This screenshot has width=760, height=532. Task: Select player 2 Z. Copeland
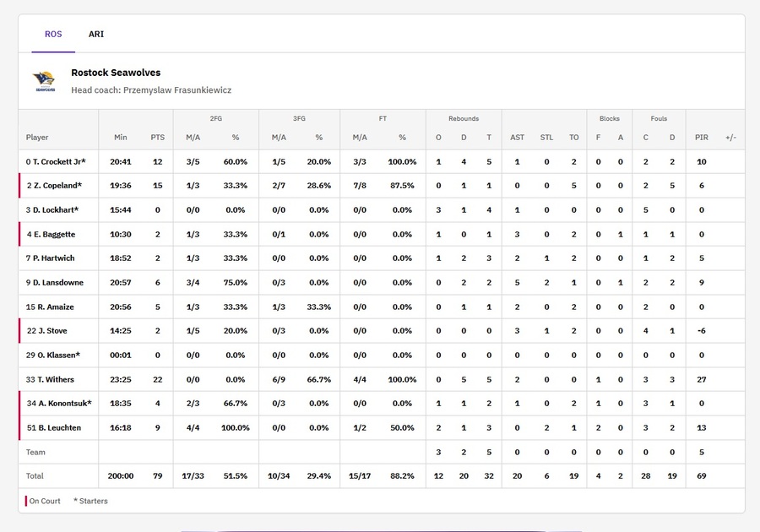(x=54, y=186)
